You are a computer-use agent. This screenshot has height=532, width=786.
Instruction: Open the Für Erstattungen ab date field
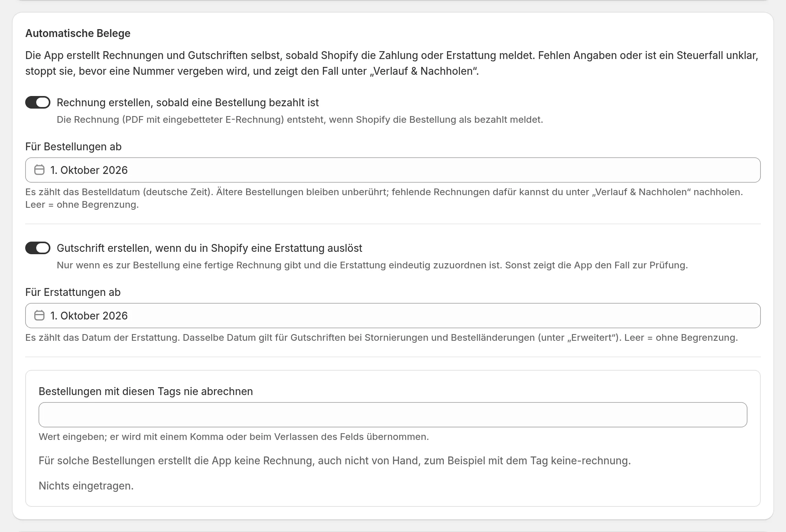coord(393,316)
